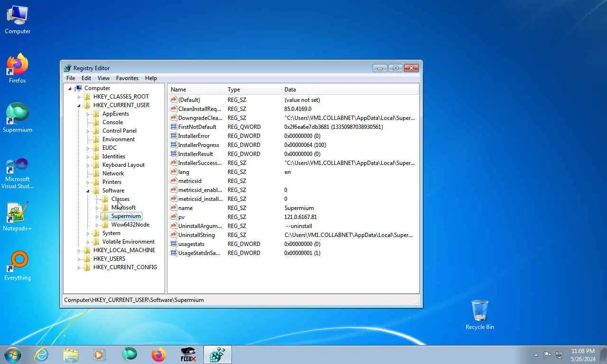
Task: Expand the HKEY_USERS hive
Action: coord(79,259)
